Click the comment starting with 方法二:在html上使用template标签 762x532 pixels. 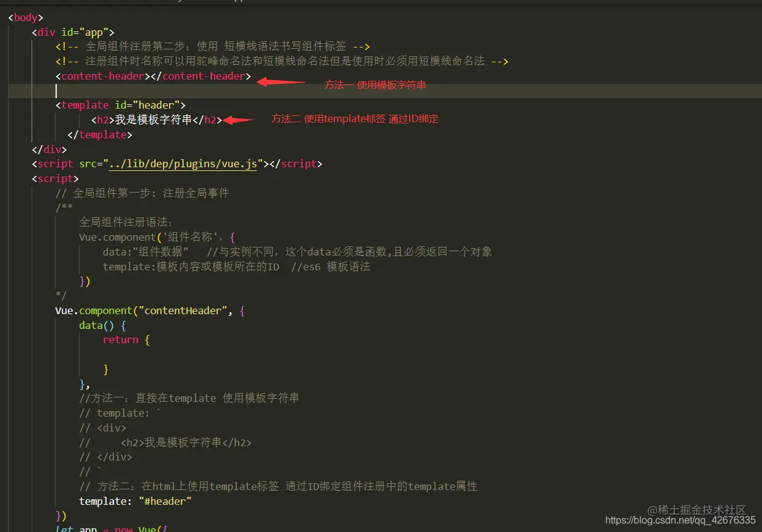point(278,486)
